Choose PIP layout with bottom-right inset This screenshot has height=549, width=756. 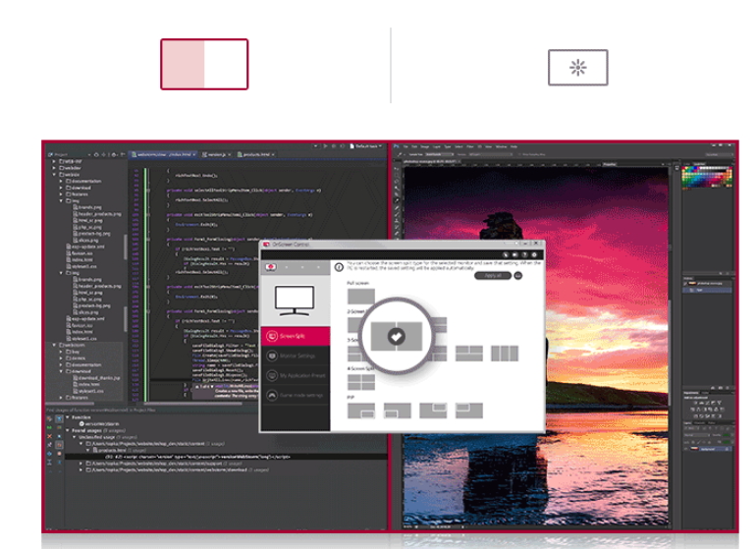[361, 411]
